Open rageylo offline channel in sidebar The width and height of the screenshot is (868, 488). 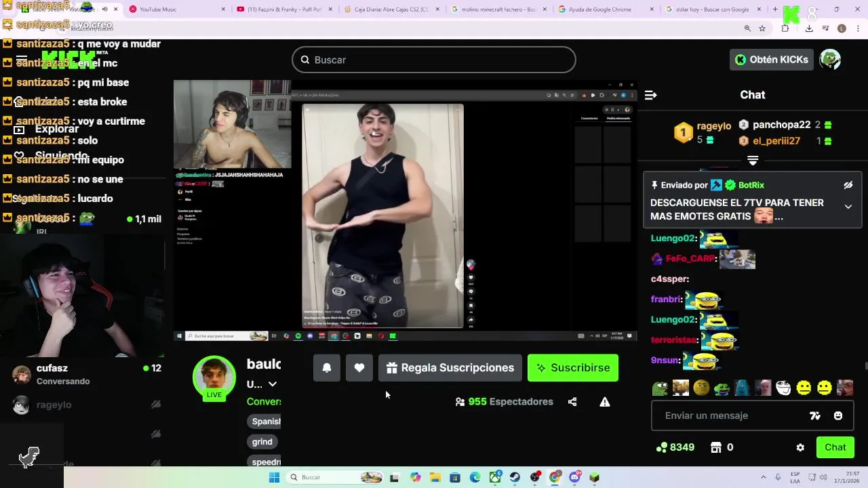pyautogui.click(x=87, y=405)
